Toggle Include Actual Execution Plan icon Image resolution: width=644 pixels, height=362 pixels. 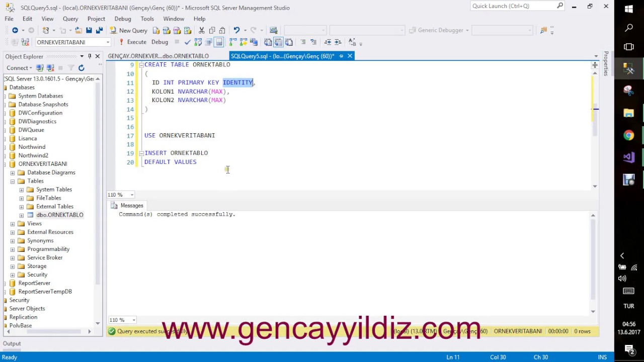(232, 42)
